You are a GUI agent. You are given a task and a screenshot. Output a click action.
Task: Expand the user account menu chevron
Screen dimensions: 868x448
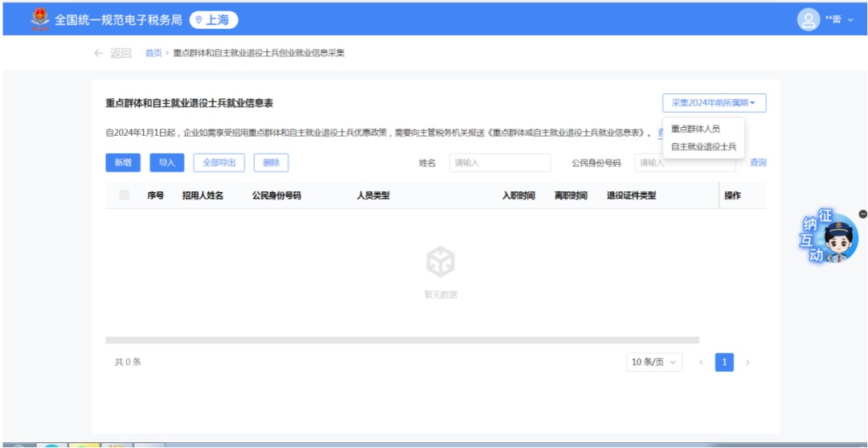tap(850, 19)
